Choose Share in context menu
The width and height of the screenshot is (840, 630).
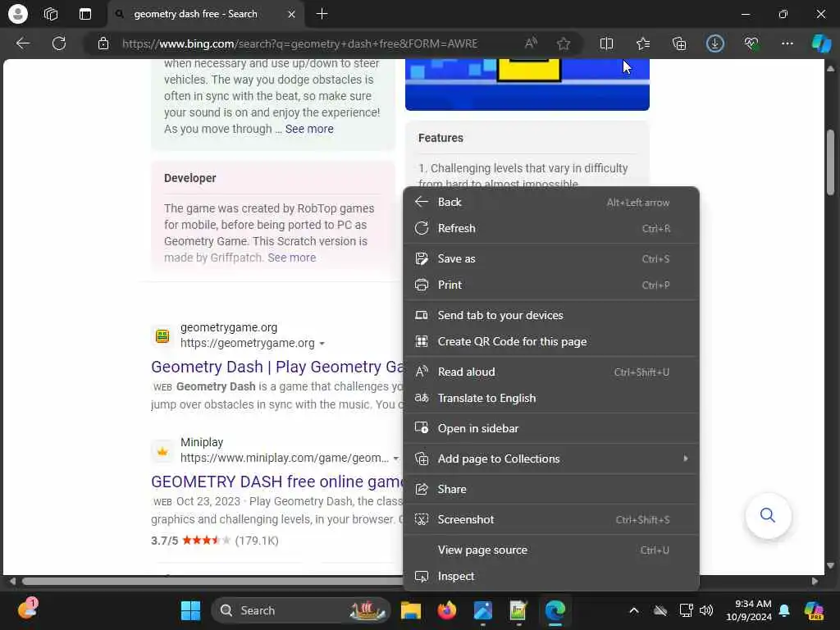coord(550,489)
